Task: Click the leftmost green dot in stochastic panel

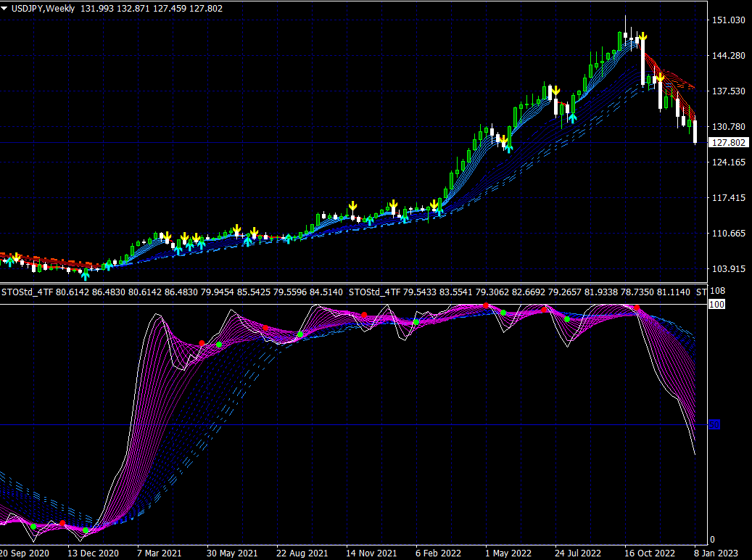Action: click(x=33, y=527)
